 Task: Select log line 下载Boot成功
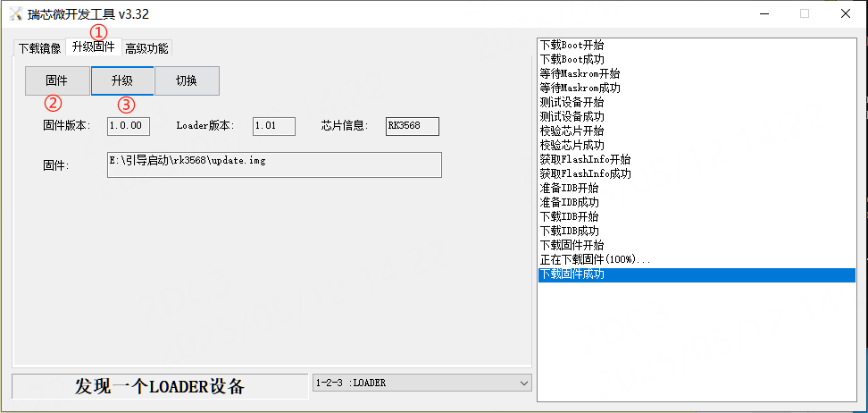697,59
